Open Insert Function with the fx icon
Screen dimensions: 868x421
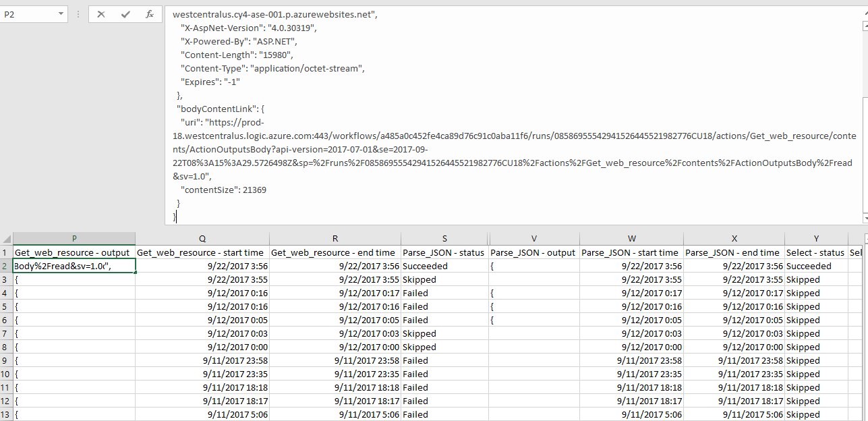click(150, 14)
